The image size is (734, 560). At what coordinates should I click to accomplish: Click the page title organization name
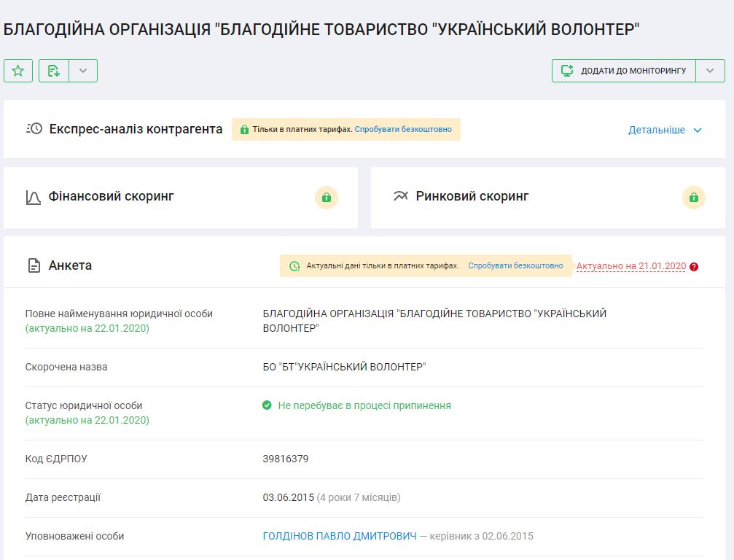[x=321, y=29]
